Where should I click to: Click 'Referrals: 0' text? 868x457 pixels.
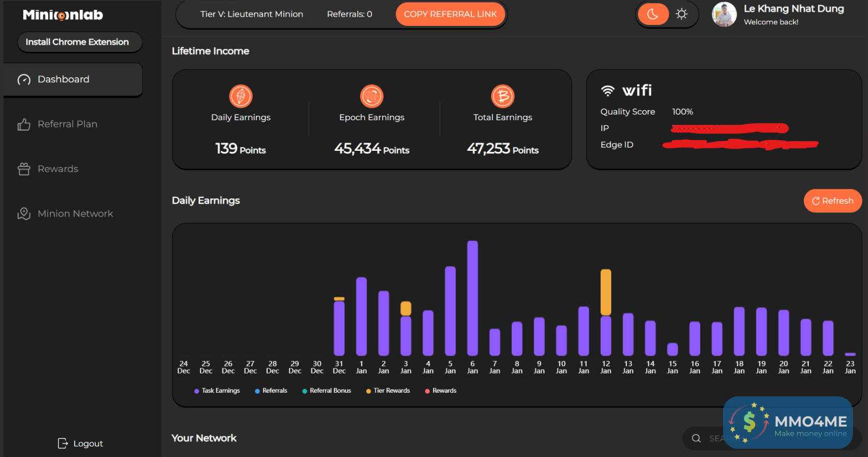pos(350,14)
